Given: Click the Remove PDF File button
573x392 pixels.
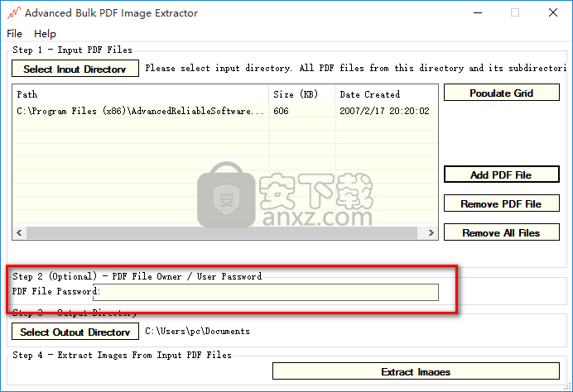Looking at the screenshot, I should point(502,203).
